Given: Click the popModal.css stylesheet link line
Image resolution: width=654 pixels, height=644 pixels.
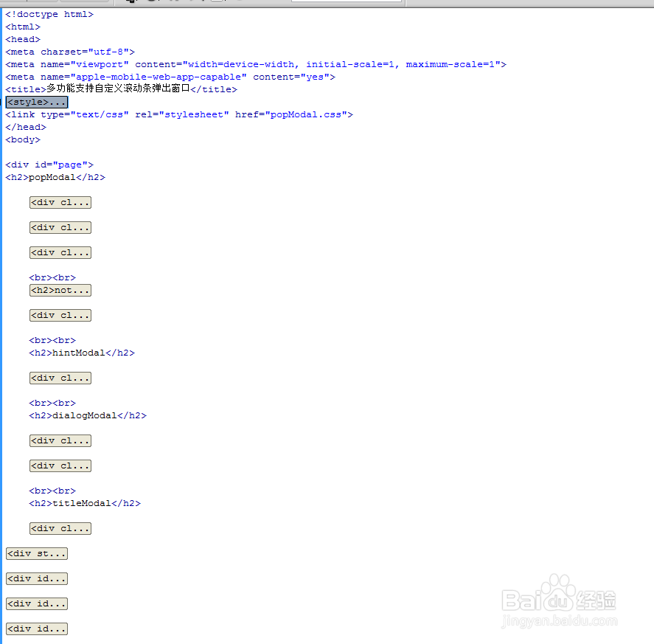Looking at the screenshot, I should [179, 114].
